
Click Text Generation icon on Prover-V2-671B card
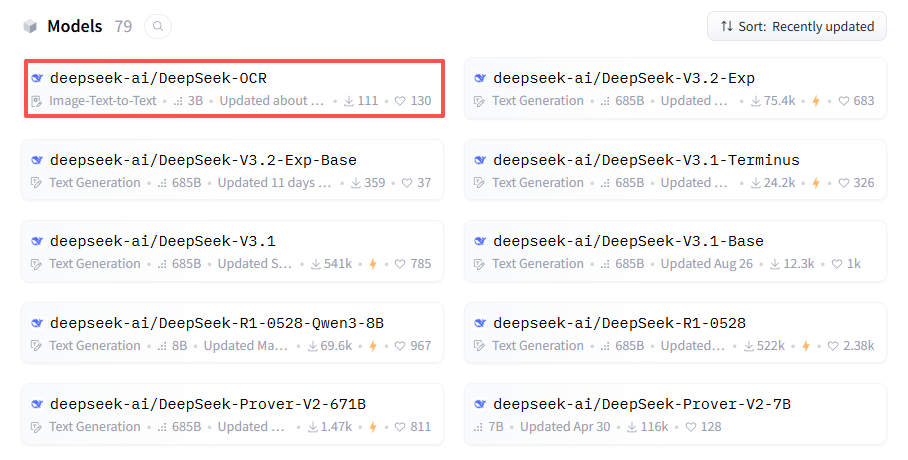tap(36, 427)
